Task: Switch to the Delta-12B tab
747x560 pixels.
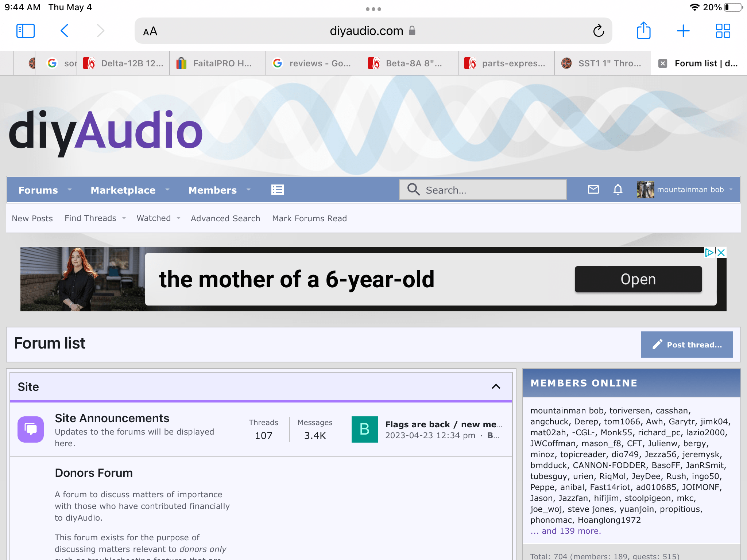Action: coord(123,63)
